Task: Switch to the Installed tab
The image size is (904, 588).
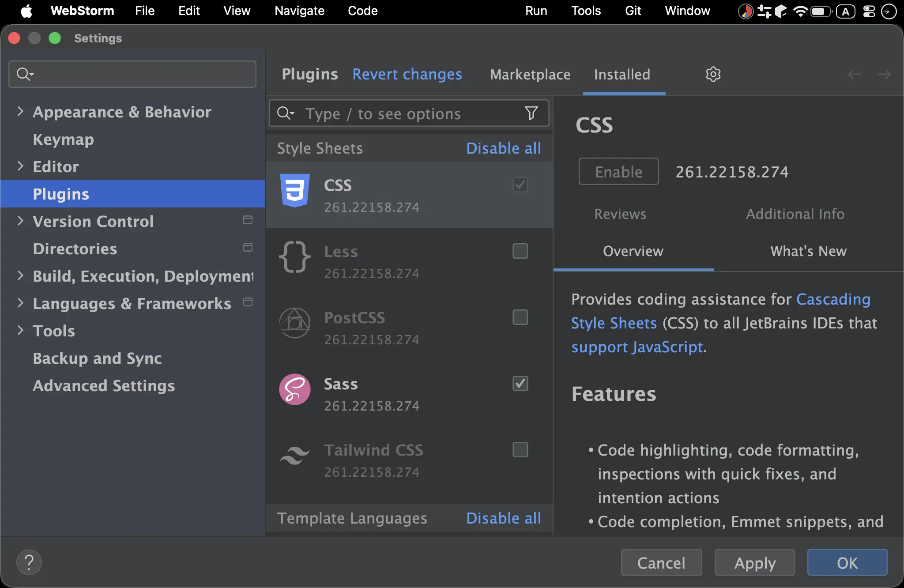Action: [x=622, y=74]
